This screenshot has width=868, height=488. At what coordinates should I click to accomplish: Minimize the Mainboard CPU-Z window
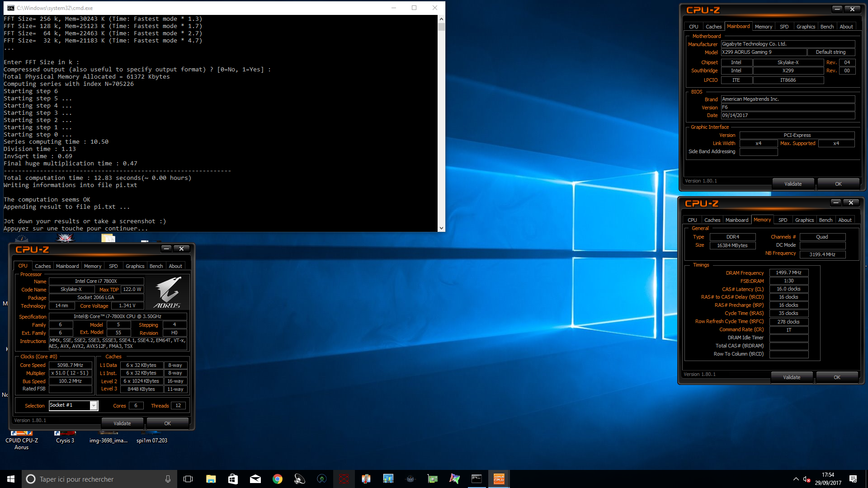(x=837, y=9)
